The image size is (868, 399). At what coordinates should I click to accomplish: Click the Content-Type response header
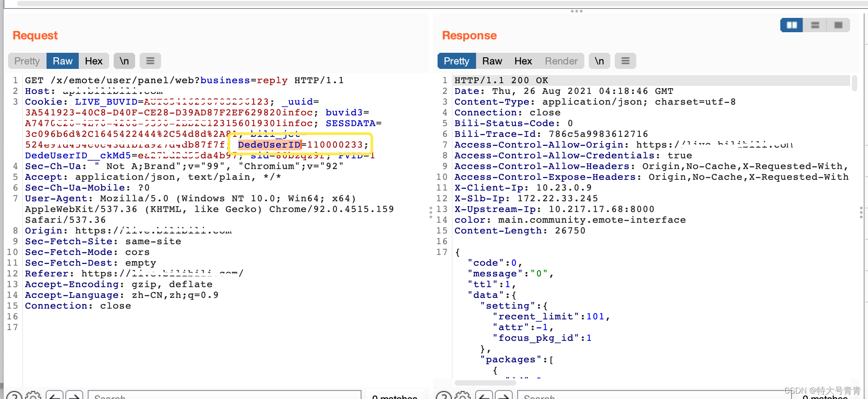pyautogui.click(x=595, y=102)
